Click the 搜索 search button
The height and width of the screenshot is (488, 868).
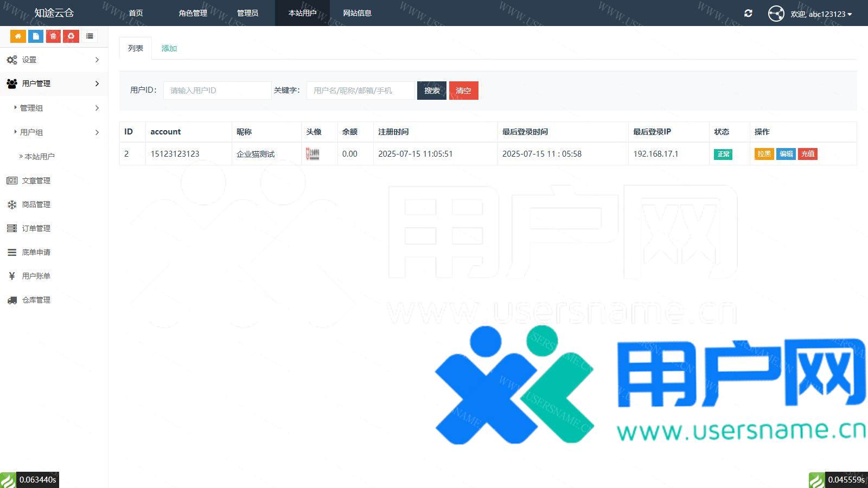(432, 91)
